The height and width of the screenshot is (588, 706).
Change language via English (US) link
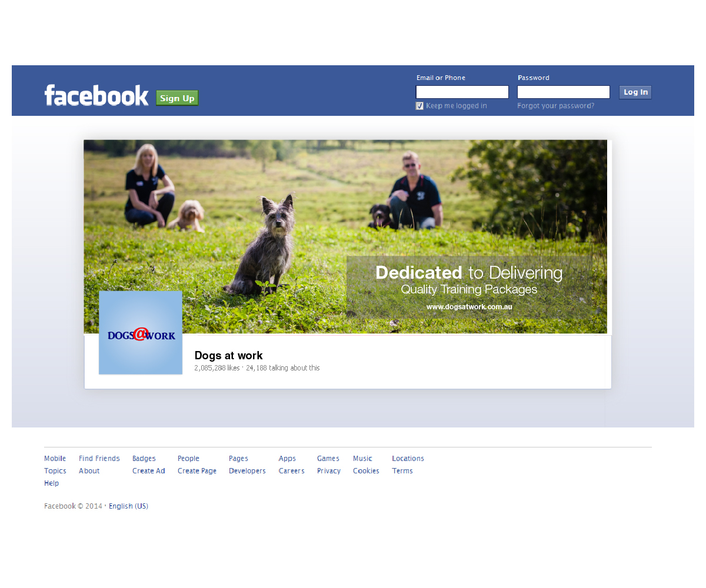point(128,506)
